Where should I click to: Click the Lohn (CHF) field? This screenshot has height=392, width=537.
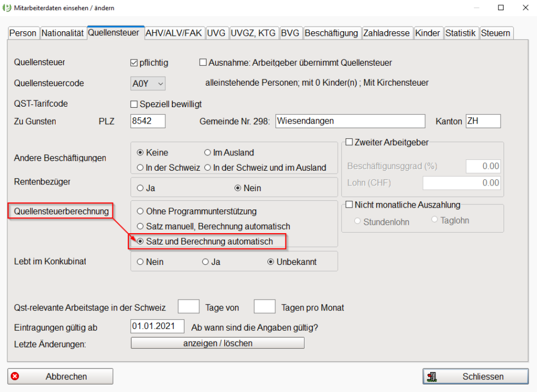462,183
